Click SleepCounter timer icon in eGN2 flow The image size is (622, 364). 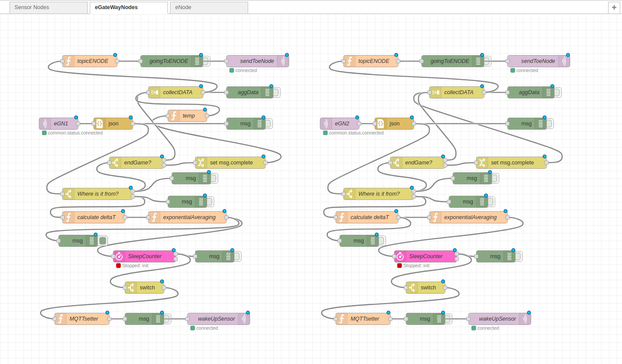pos(400,256)
